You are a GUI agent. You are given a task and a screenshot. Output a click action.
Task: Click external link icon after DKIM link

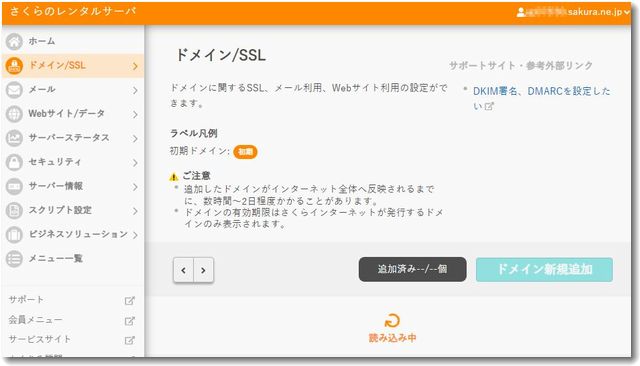tap(489, 106)
